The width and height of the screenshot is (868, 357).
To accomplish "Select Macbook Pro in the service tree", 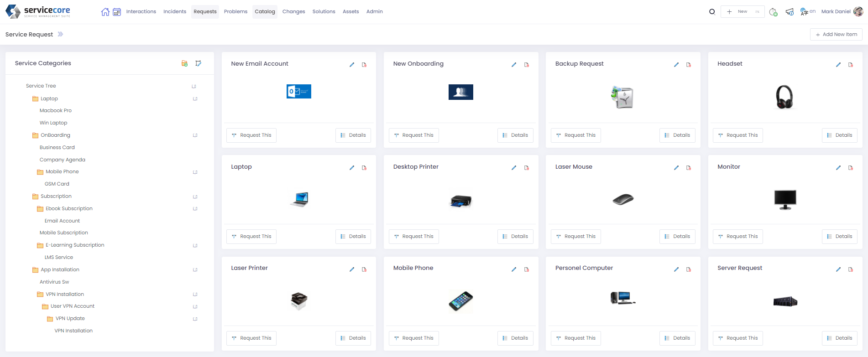I will pyautogui.click(x=56, y=110).
